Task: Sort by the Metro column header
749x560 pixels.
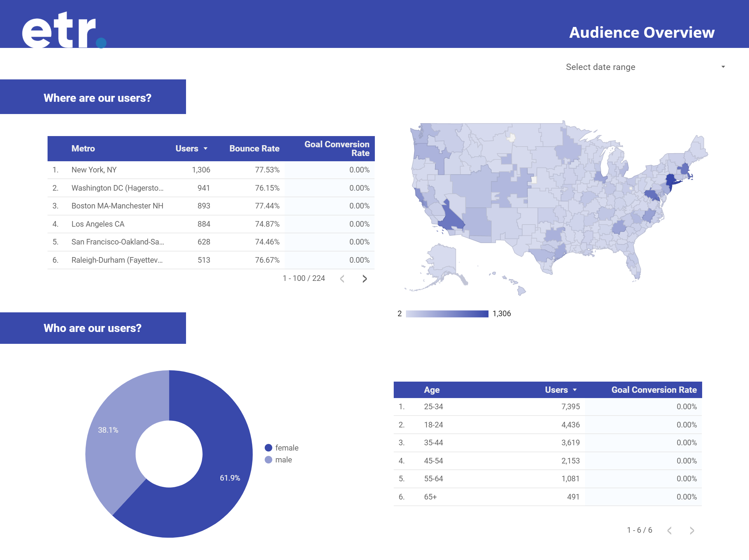Action: pos(83,149)
